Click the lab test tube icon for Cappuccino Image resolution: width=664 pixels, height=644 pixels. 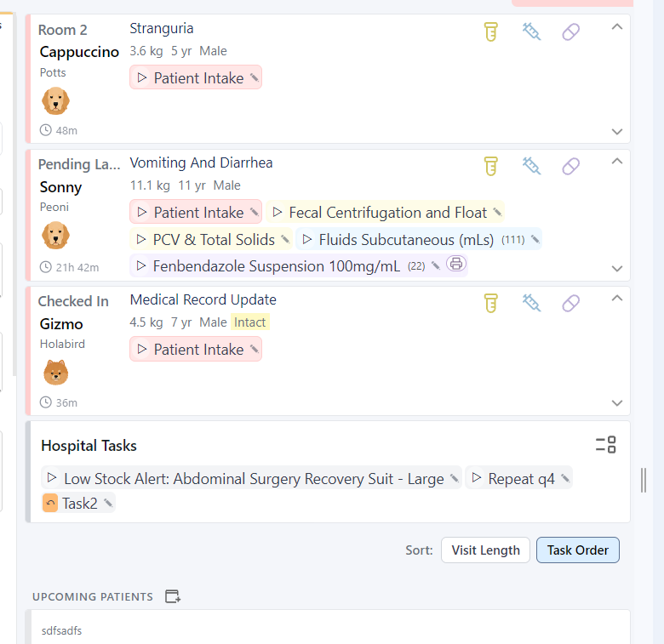[491, 31]
